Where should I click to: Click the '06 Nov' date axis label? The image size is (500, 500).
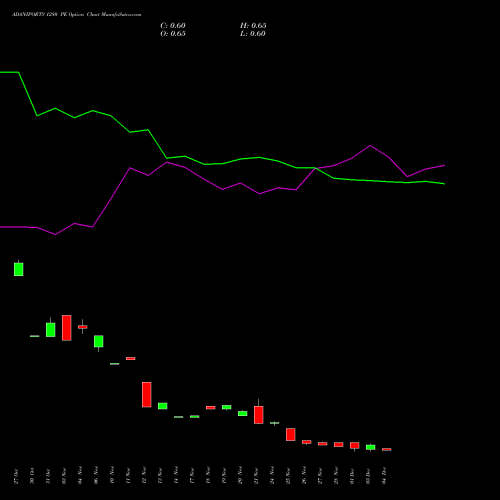[x=96, y=476]
